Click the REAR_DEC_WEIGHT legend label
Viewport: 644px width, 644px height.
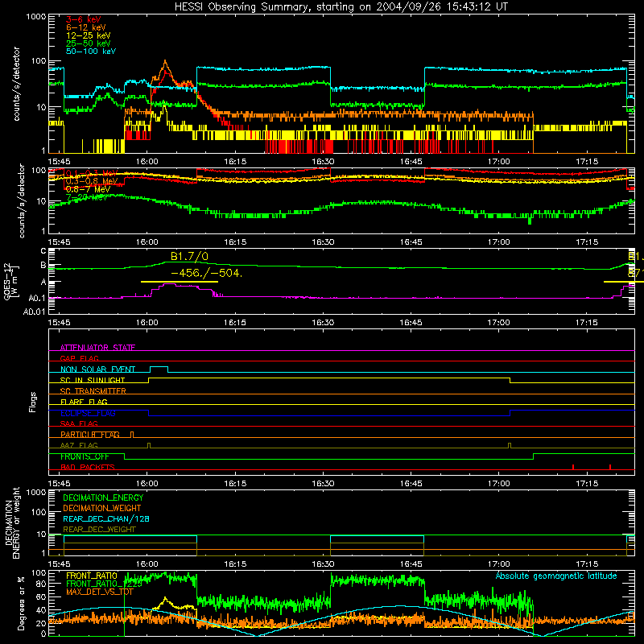coord(99,530)
